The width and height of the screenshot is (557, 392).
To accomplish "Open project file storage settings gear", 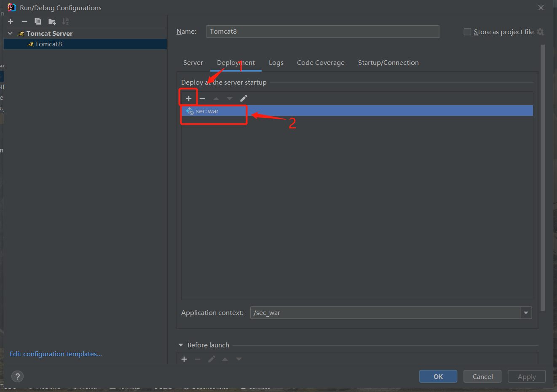I will pos(541,32).
